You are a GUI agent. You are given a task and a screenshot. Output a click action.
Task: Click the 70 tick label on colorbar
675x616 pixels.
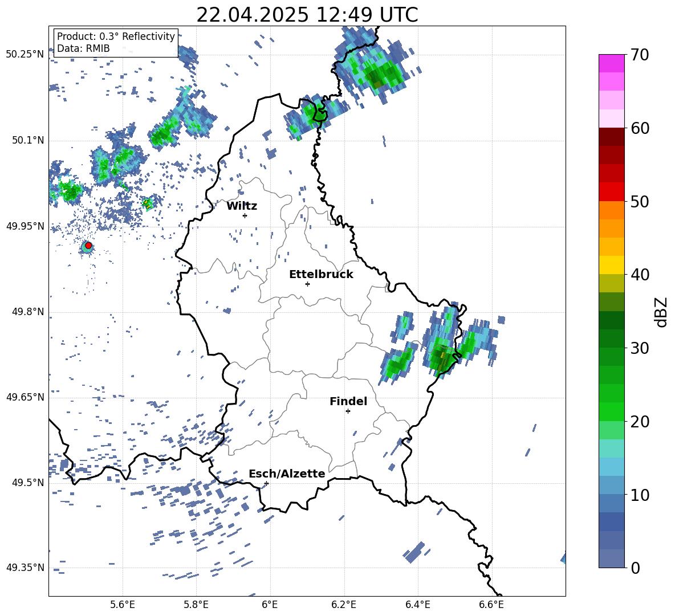pyautogui.click(x=639, y=55)
